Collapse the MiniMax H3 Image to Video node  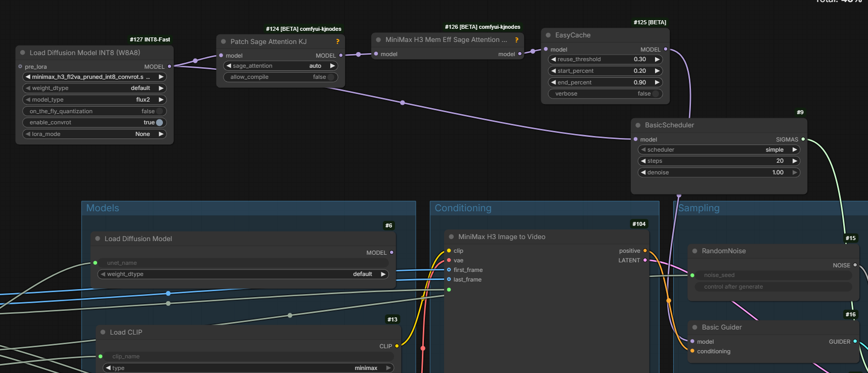(451, 237)
